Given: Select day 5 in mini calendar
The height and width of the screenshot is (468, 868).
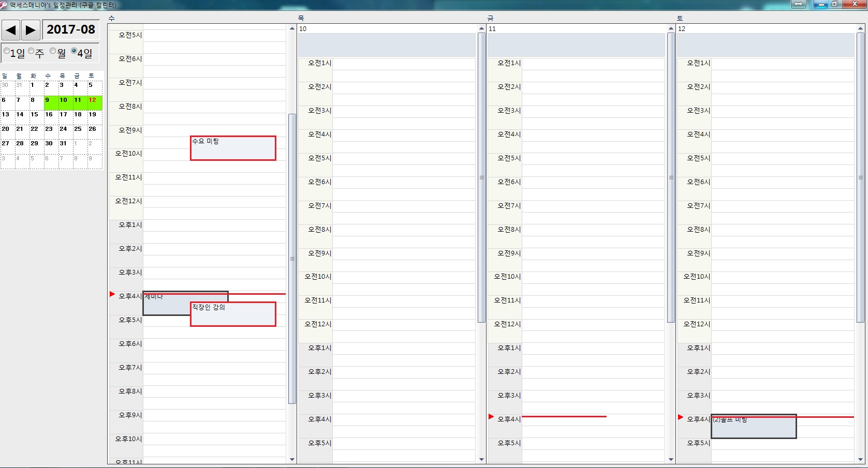Looking at the screenshot, I should click(x=94, y=88).
